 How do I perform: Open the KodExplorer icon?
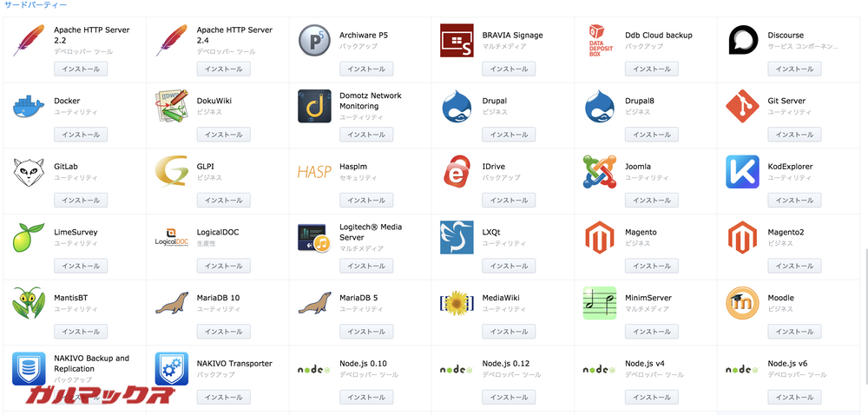742,172
